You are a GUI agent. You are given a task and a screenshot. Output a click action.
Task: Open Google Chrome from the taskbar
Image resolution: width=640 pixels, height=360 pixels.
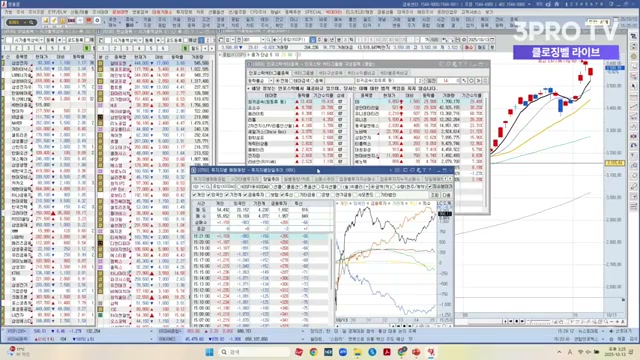coord(313,352)
